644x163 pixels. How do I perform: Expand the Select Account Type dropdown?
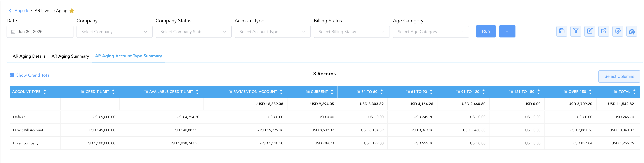(273, 32)
